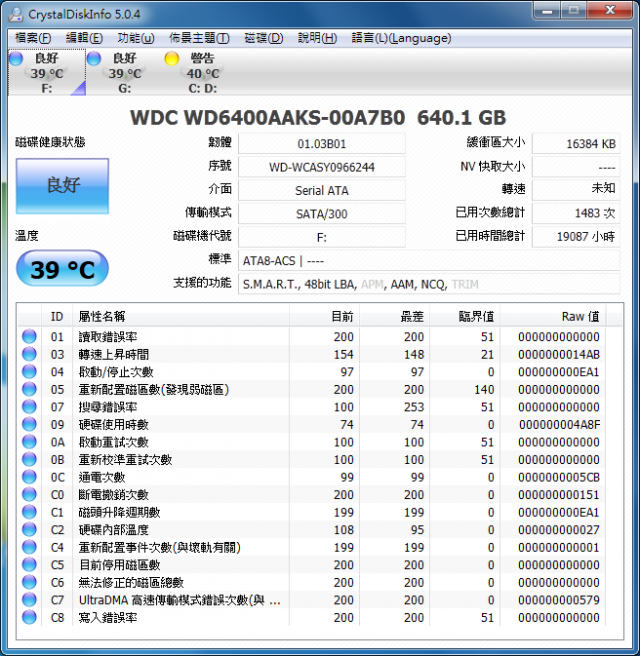Open the 佈景主題(T) menu
The width and height of the screenshot is (640, 657).
(x=199, y=38)
